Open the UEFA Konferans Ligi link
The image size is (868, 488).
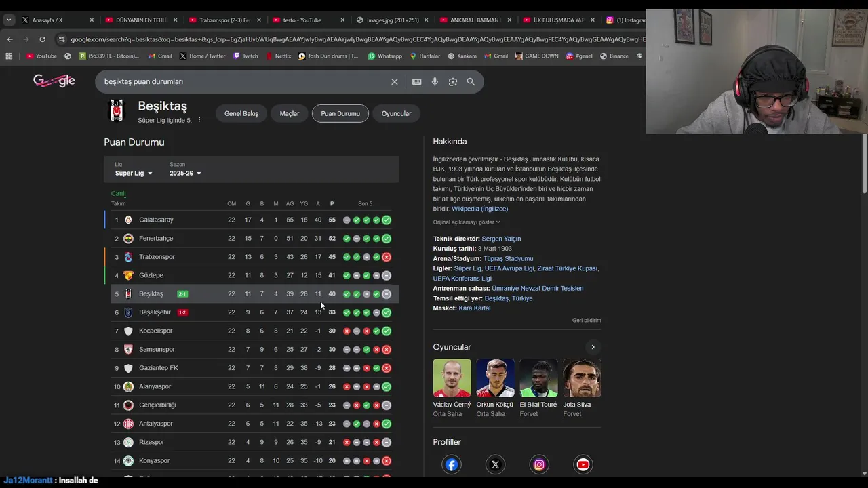click(462, 279)
